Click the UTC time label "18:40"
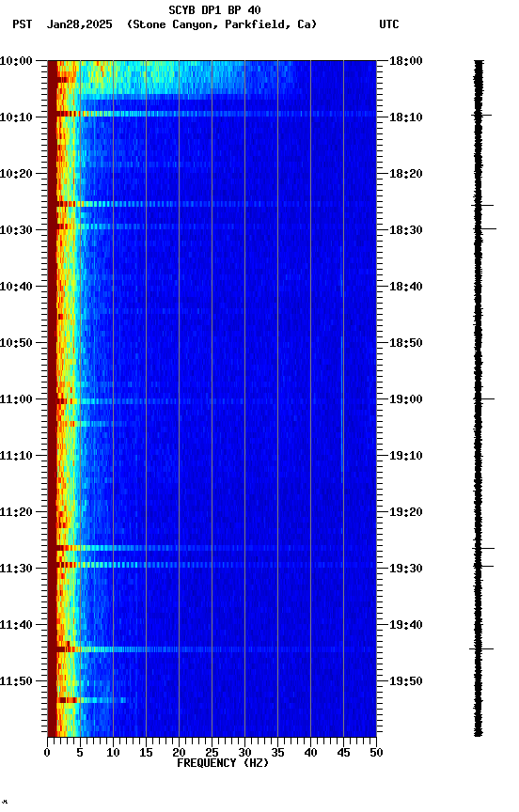This screenshot has height=812, width=519. [x=406, y=287]
